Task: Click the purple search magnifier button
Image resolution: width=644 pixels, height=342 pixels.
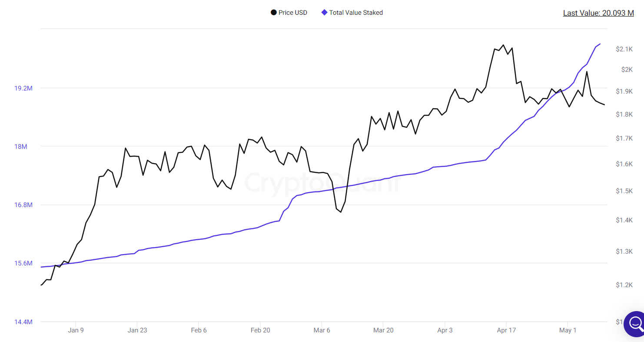Action: click(635, 323)
